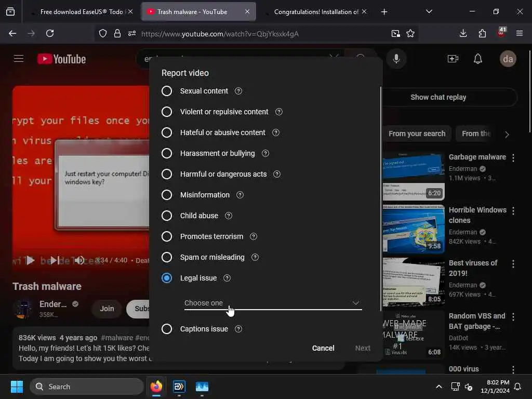Click the channel Join button

pos(107,309)
